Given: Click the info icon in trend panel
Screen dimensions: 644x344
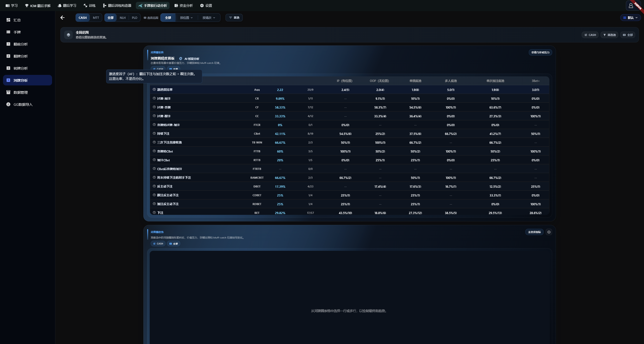Looking at the screenshot, I should click(549, 232).
